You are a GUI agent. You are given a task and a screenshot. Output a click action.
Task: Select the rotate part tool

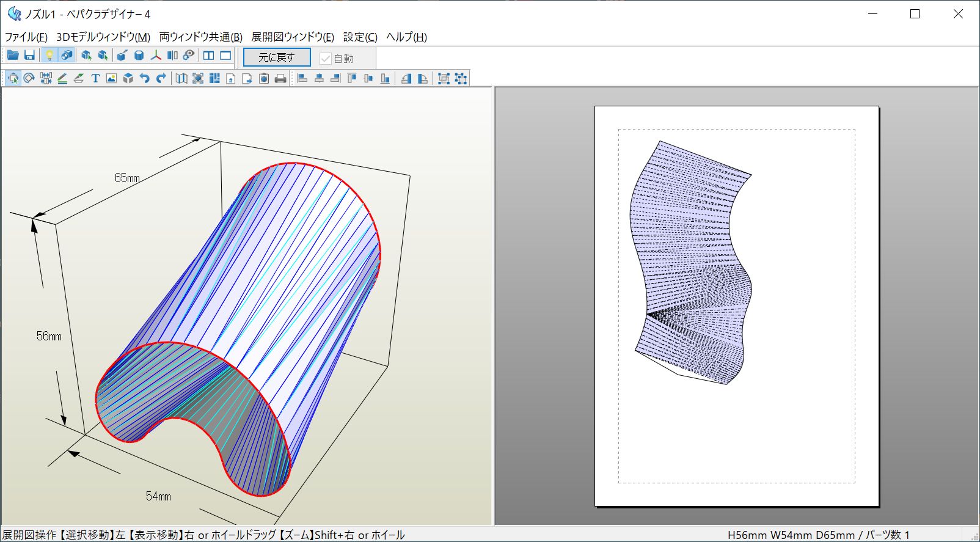(x=29, y=78)
